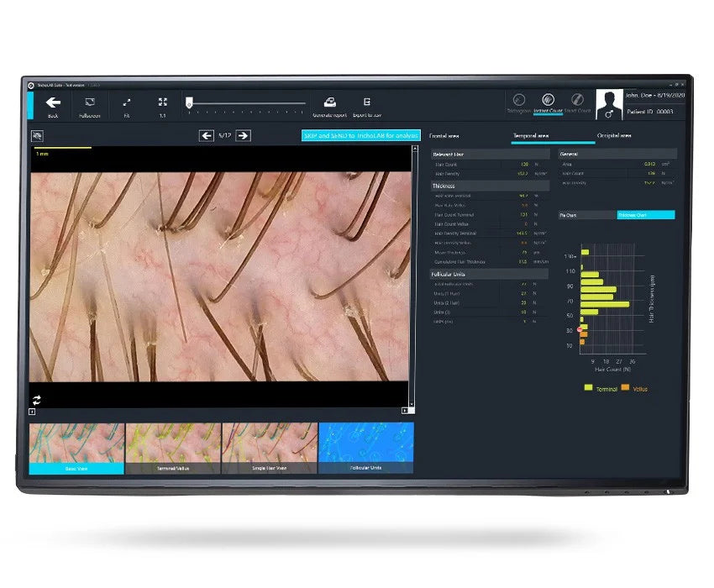The image size is (714, 588).
Task: Click the Back arrow icon
Action: click(x=53, y=102)
